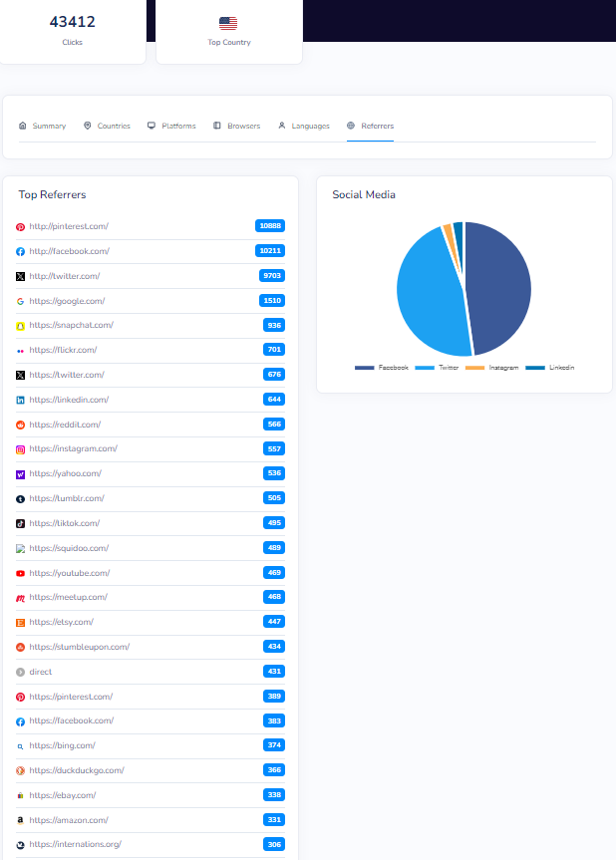Click the Top Referrers heading
The height and width of the screenshot is (860, 616).
tap(52, 194)
